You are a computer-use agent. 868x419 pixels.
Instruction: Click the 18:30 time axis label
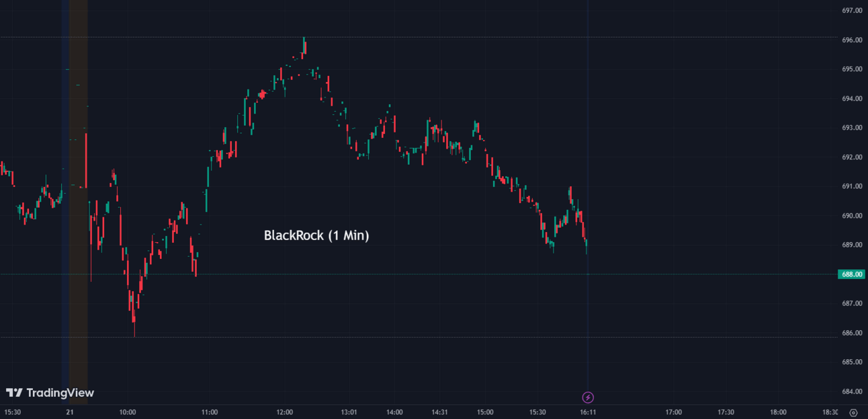pyautogui.click(x=830, y=412)
